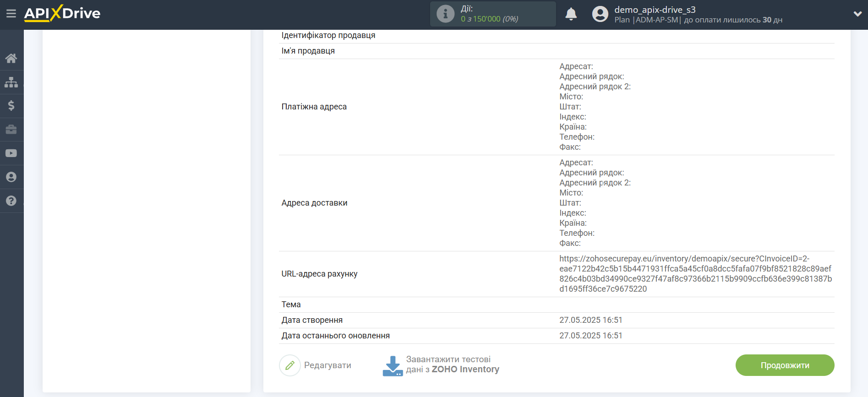868x397 pixels.
Task: Open the billing dollar icon
Action: [11, 106]
